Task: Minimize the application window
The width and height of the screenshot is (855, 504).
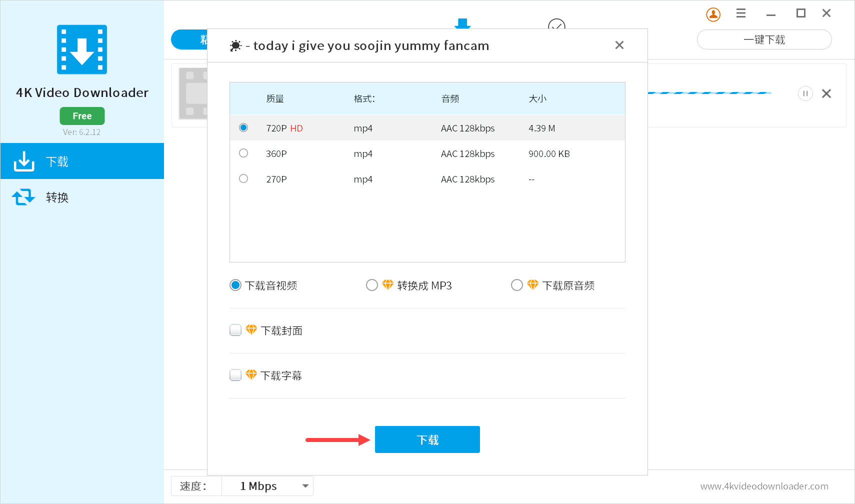Action: [771, 14]
